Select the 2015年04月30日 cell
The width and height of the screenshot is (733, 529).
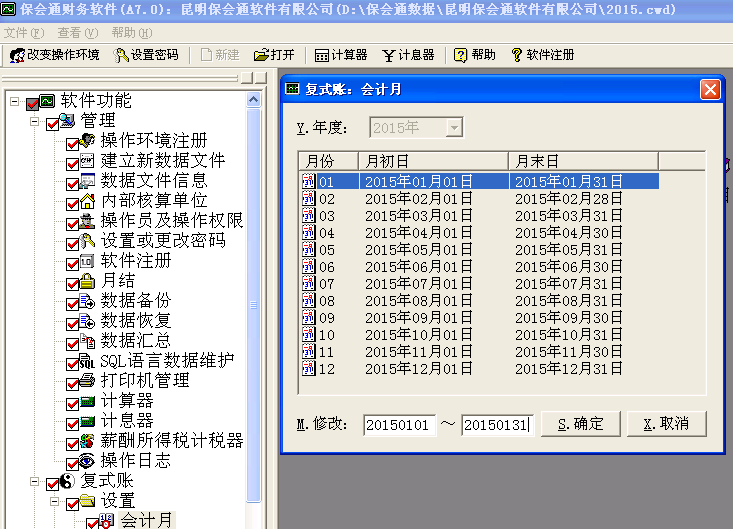[568, 233]
